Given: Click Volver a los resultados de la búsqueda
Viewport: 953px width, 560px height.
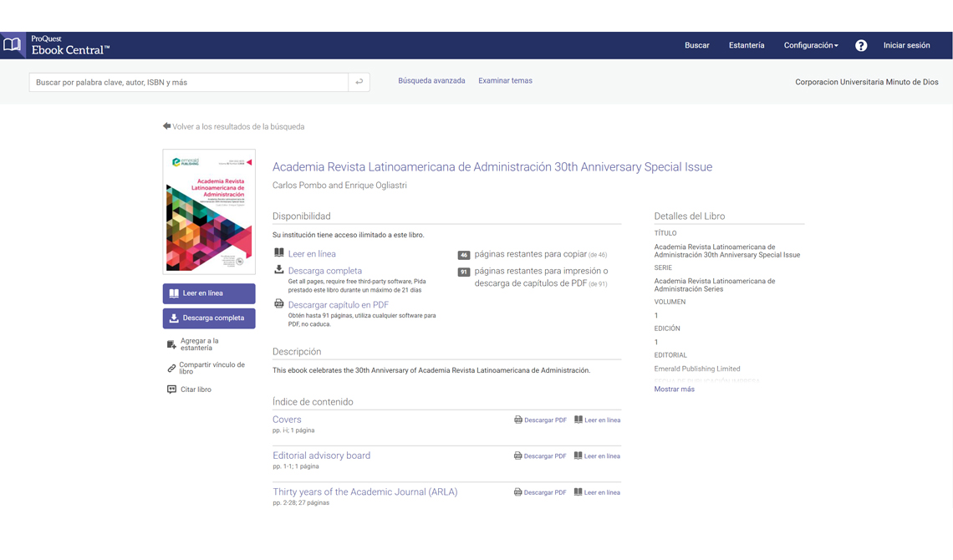Looking at the screenshot, I should point(238,127).
